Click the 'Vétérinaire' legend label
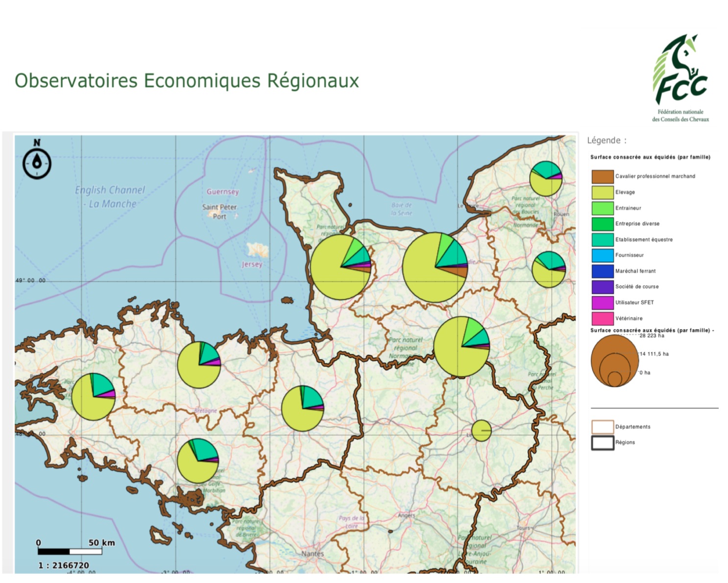The height and width of the screenshot is (583, 728). click(629, 318)
